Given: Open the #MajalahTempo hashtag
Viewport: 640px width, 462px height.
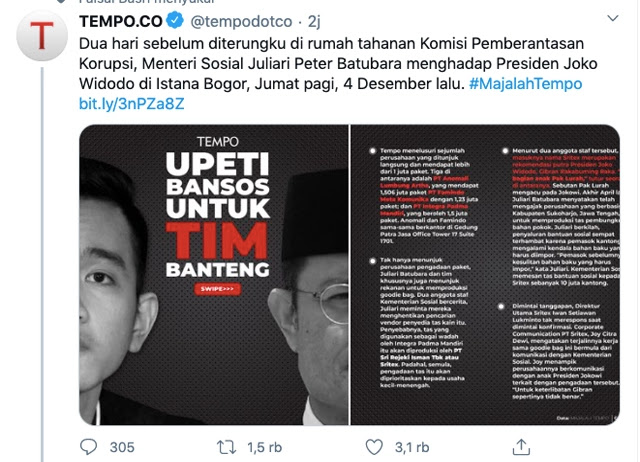Looking at the screenshot, I should click(x=525, y=84).
